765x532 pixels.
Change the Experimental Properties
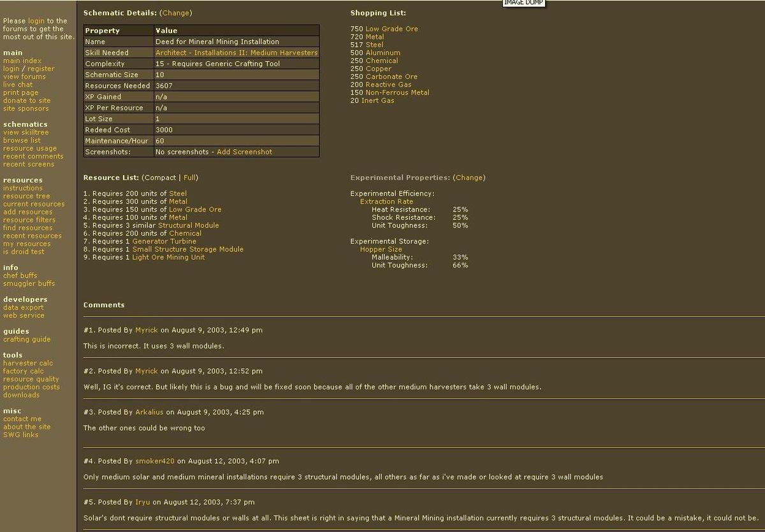click(x=469, y=178)
